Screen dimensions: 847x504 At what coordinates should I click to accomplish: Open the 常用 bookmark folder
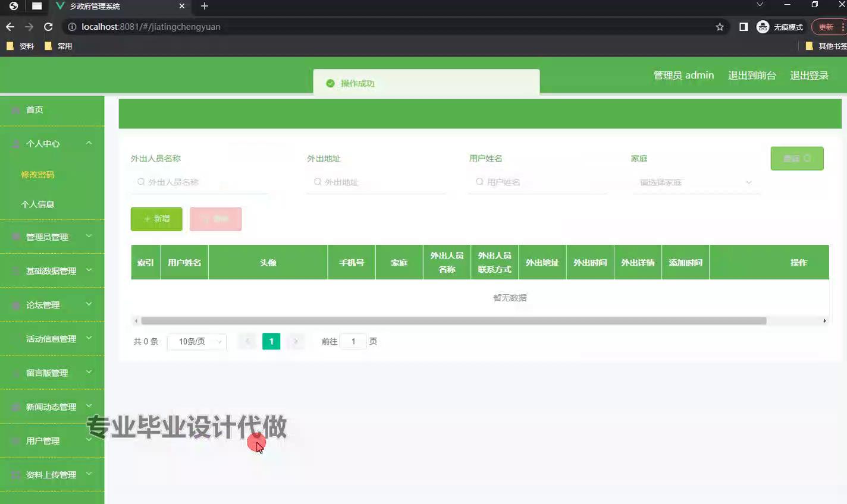58,46
